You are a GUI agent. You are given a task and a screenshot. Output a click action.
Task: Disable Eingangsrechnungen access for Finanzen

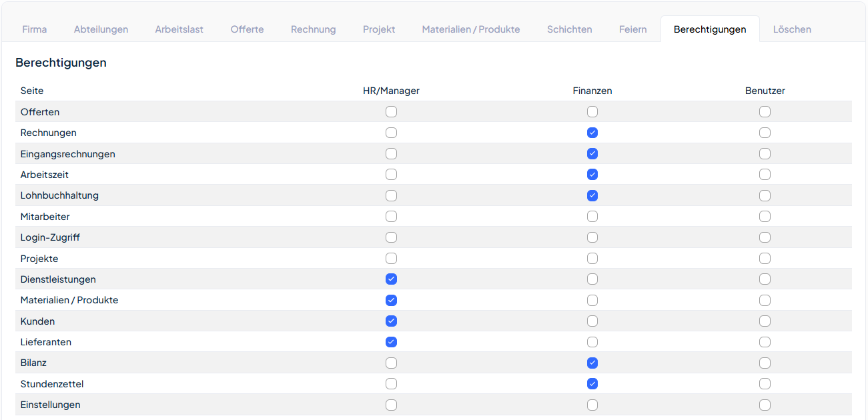[592, 154]
